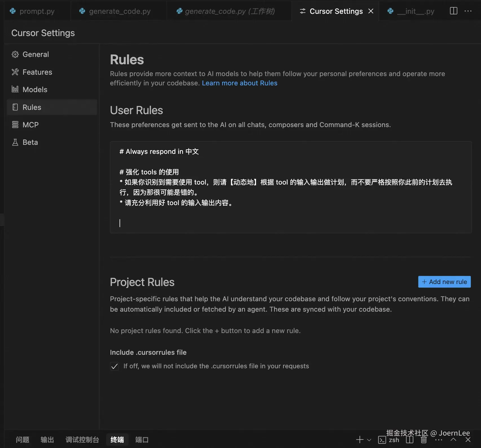Open the Features settings section
The width and height of the screenshot is (481, 448).
pos(52,72)
